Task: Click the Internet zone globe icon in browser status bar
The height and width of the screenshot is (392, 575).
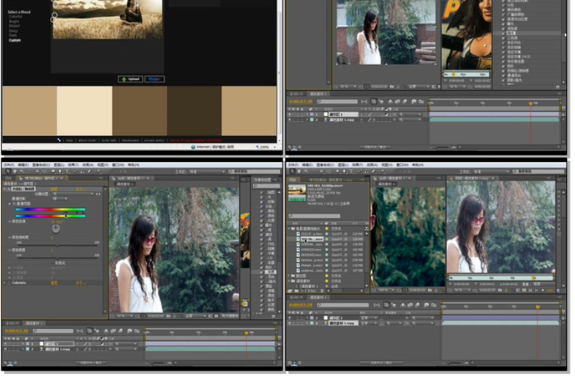Action: pos(193,147)
